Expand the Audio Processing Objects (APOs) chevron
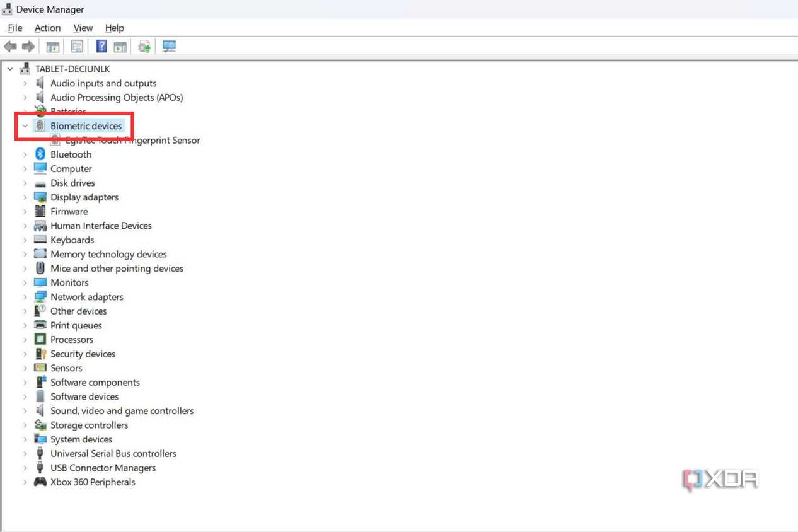798x532 pixels. pyautogui.click(x=25, y=97)
